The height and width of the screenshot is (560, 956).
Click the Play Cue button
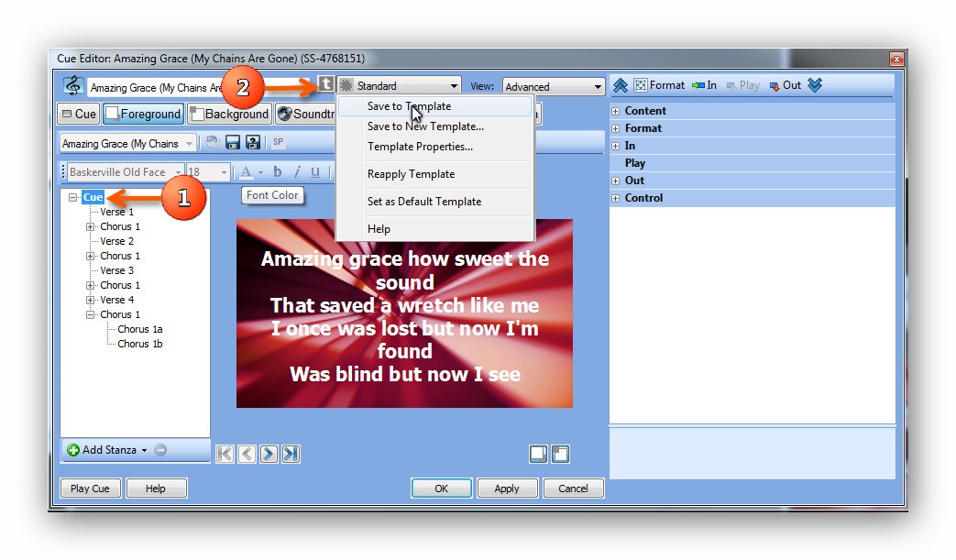tap(90, 489)
